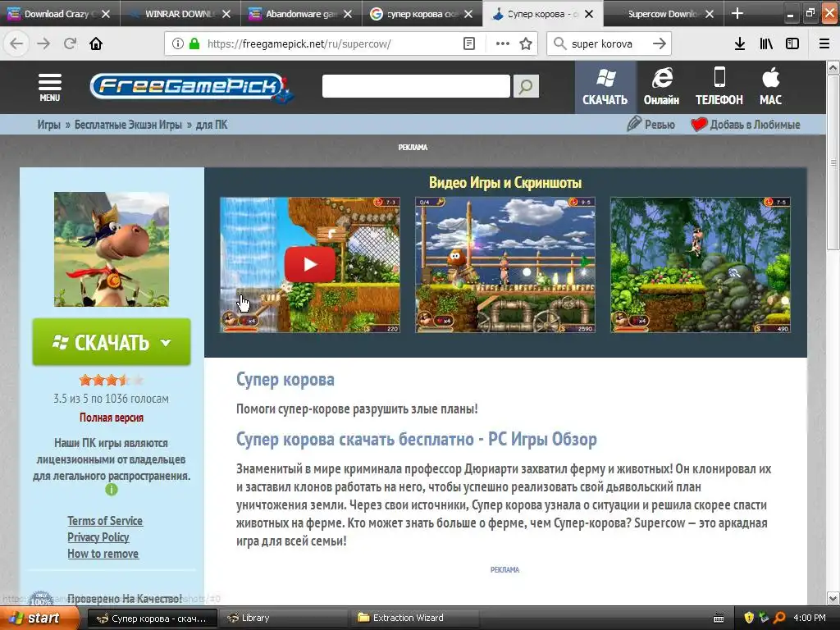The image size is (840, 630).
Task: Open the middle screenshot with owl character
Action: (x=505, y=265)
